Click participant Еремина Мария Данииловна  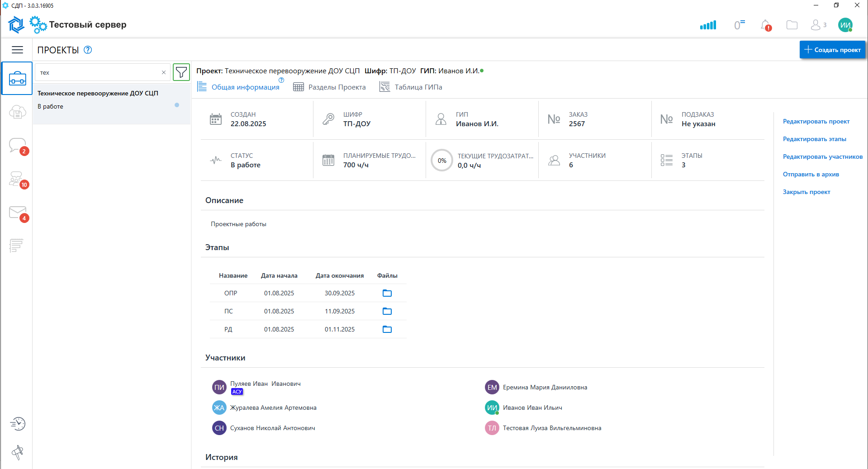pyautogui.click(x=545, y=387)
